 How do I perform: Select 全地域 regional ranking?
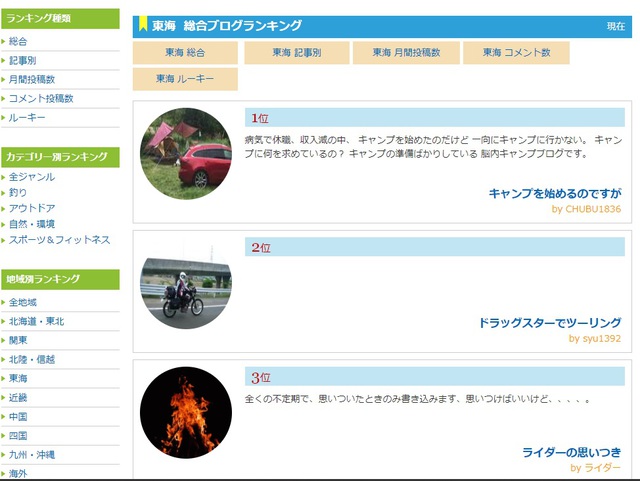pyautogui.click(x=23, y=302)
